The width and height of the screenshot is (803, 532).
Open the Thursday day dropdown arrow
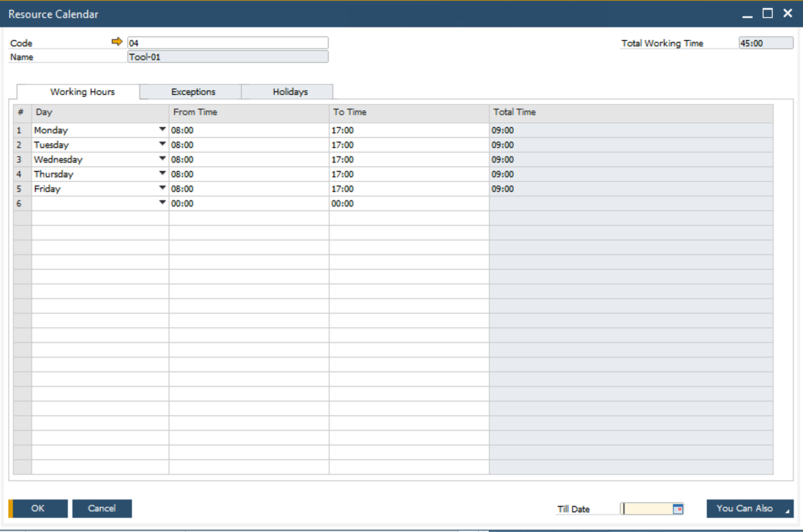click(162, 174)
